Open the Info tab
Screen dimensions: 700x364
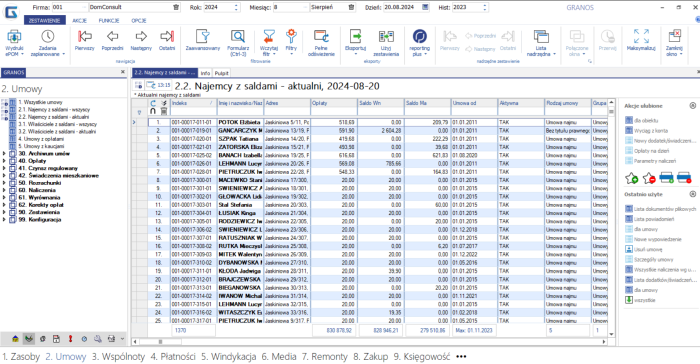[x=205, y=73]
